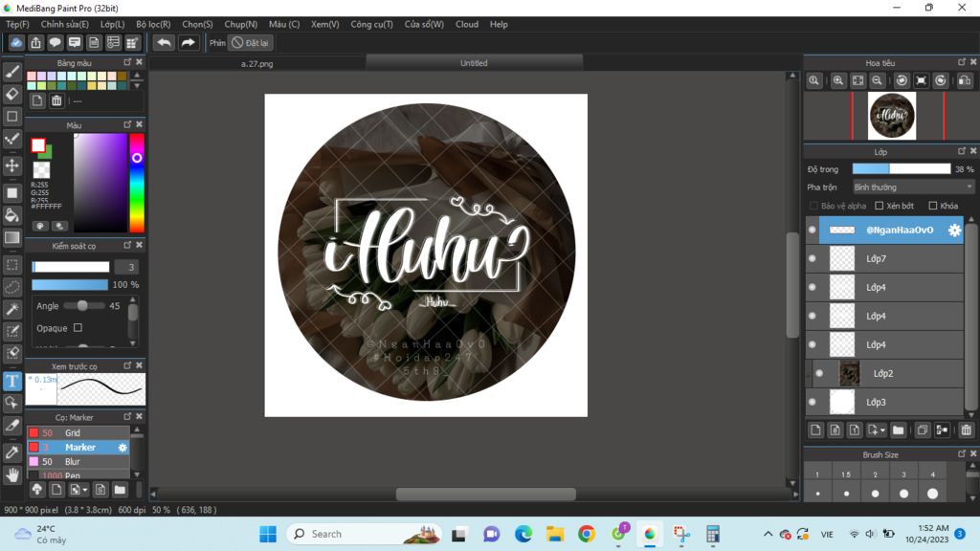Open the add brush dropdown arrow
Viewport: 980px width, 551px height.
(x=85, y=490)
